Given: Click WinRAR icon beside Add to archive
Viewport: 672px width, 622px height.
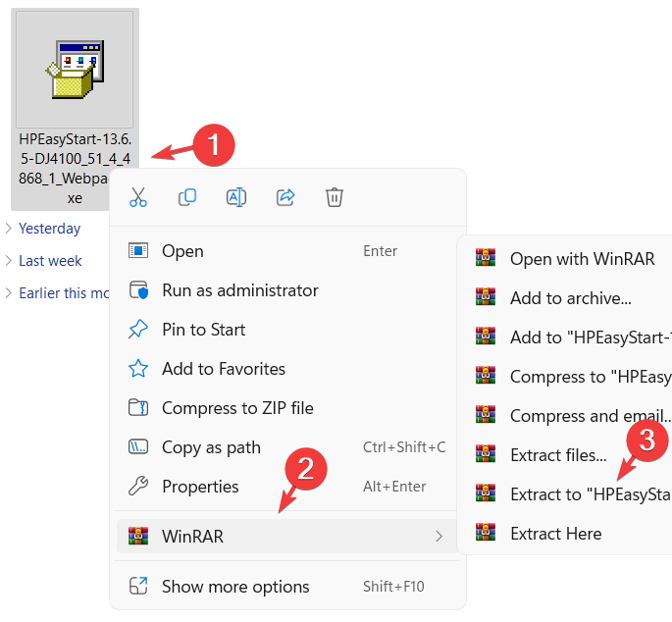Looking at the screenshot, I should (486, 296).
